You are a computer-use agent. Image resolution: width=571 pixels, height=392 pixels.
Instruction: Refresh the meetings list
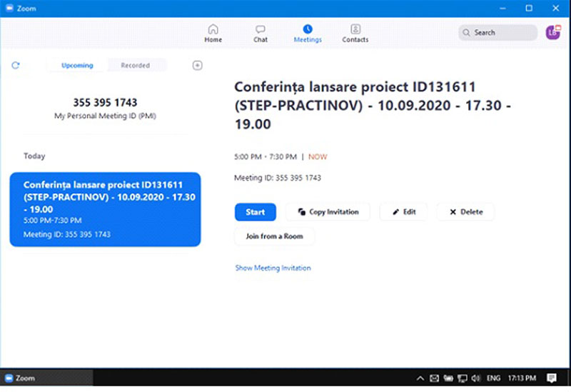16,65
